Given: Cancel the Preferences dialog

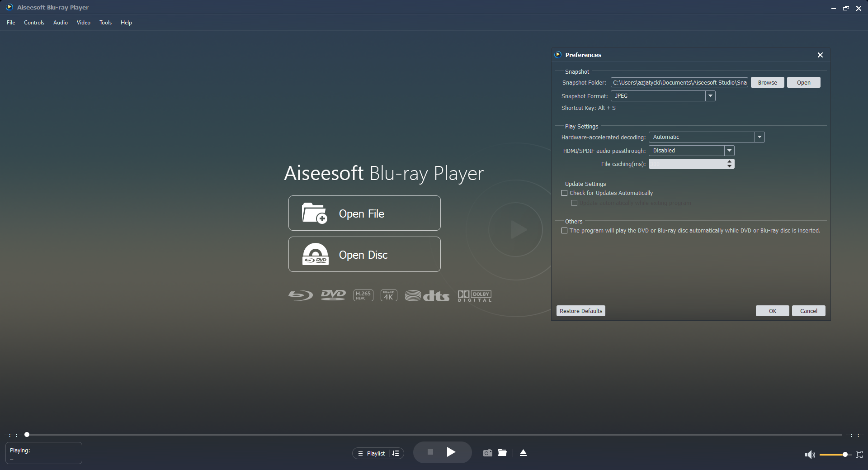Looking at the screenshot, I should point(809,311).
